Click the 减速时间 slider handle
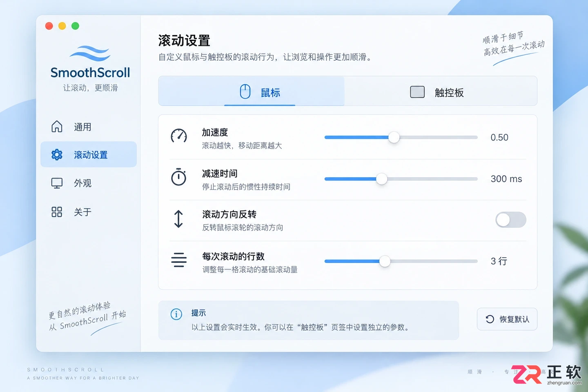Image resolution: width=588 pixels, height=392 pixels. click(382, 179)
